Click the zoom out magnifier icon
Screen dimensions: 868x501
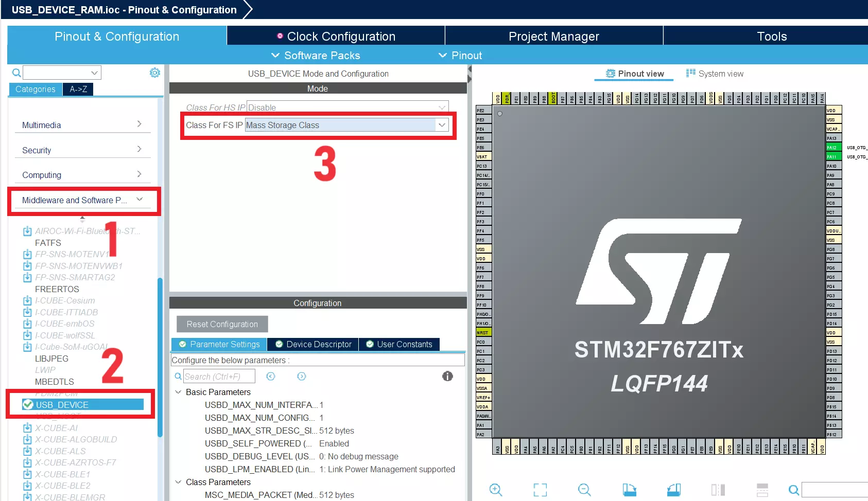click(x=584, y=490)
